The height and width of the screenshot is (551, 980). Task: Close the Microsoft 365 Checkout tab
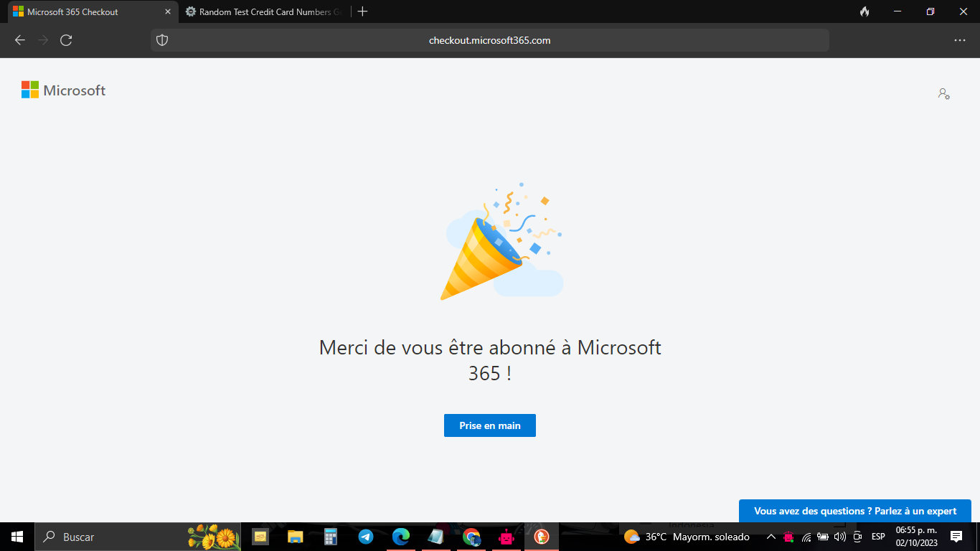pos(167,11)
